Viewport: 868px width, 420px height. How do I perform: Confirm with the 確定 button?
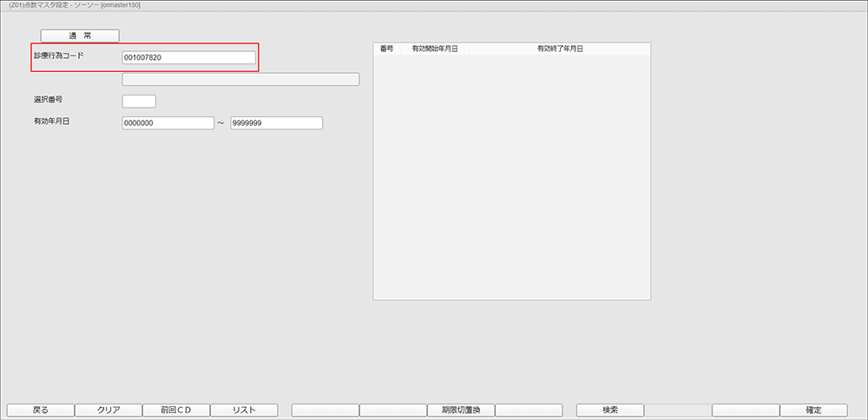(x=813, y=410)
